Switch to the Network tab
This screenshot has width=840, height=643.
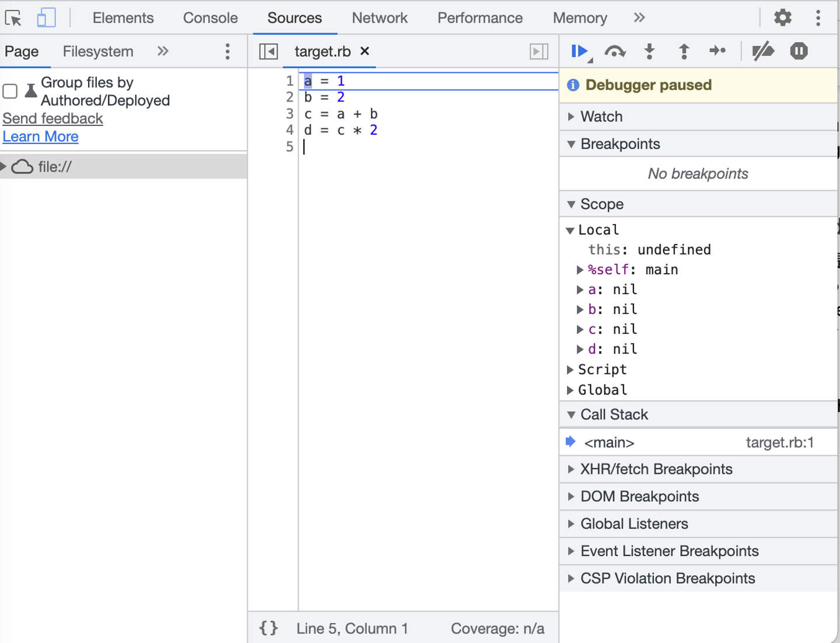pos(379,18)
